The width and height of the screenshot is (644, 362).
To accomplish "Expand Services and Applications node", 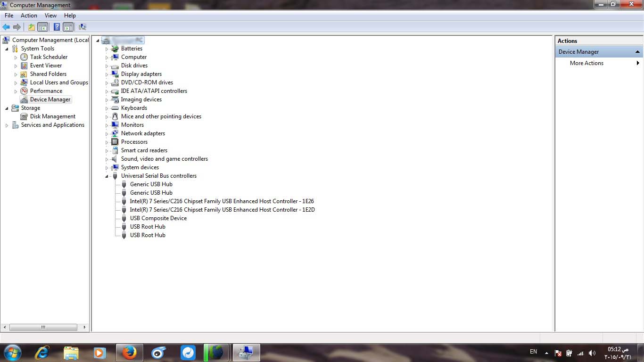I will [x=7, y=125].
